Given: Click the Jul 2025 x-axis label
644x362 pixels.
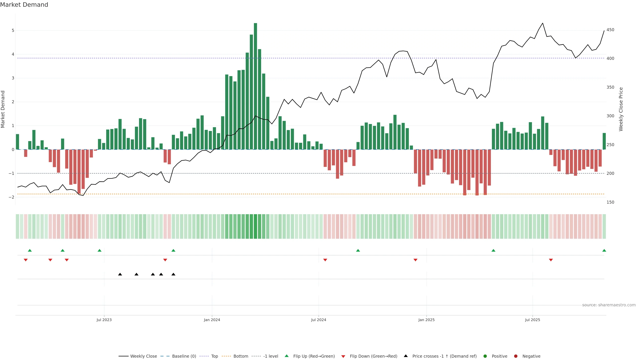Looking at the screenshot, I should pyautogui.click(x=532, y=320).
